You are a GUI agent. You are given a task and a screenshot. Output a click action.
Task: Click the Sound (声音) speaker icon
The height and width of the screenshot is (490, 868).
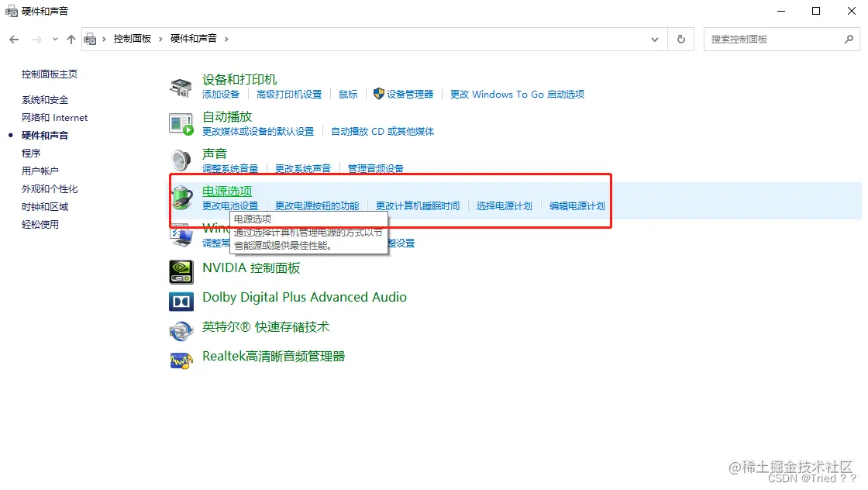click(181, 160)
